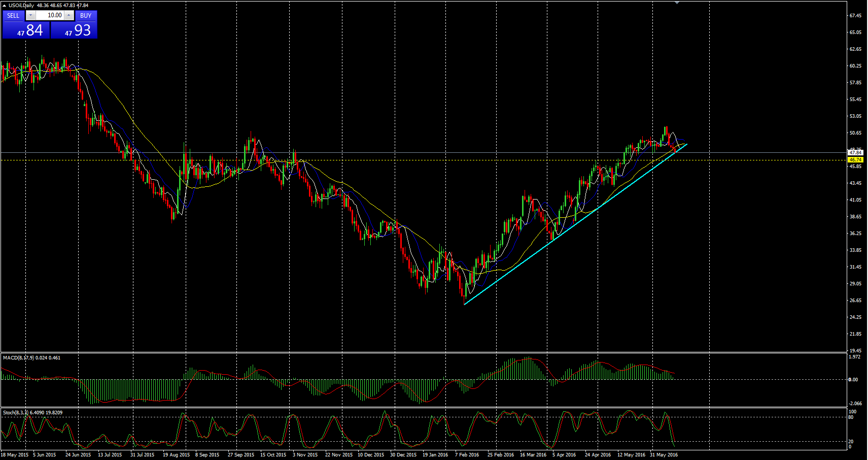This screenshot has height=460, width=868.
Task: Click the 16 Mar 2016 date label
Action: (x=533, y=455)
